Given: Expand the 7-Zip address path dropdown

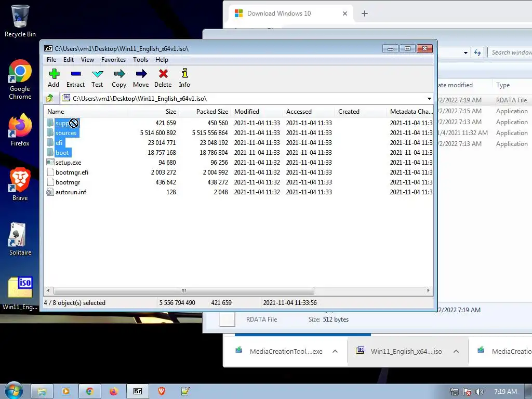Looking at the screenshot, I should pos(429,98).
